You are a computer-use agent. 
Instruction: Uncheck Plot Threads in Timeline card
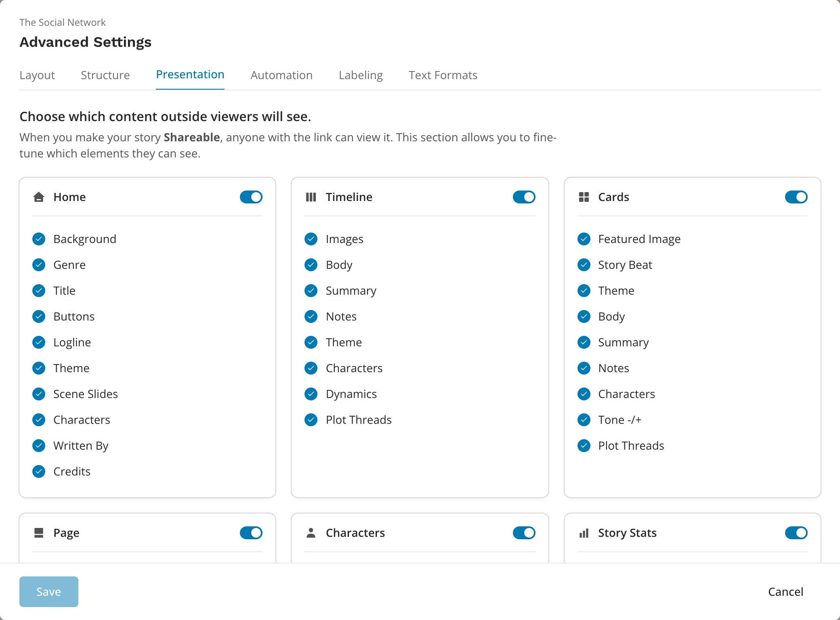[311, 420]
